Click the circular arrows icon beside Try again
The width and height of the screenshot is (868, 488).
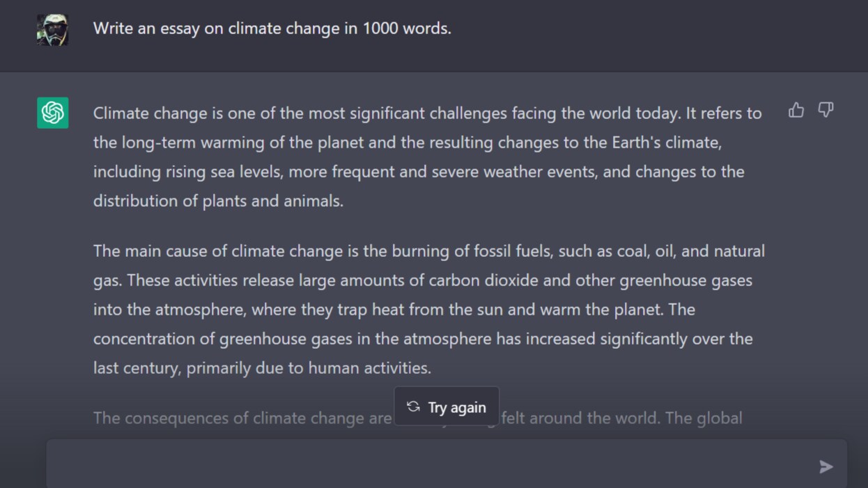[413, 407]
